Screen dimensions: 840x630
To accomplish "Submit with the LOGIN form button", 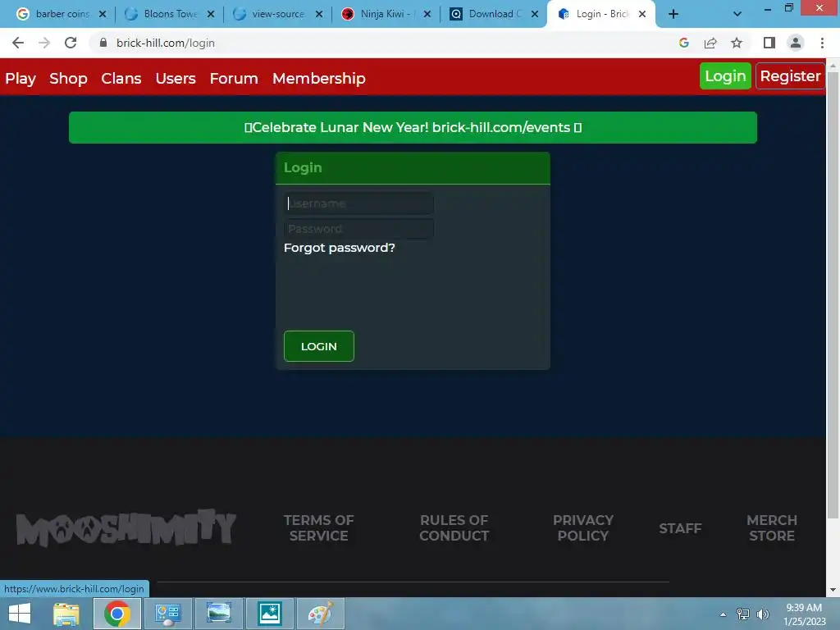I will click(x=319, y=346).
